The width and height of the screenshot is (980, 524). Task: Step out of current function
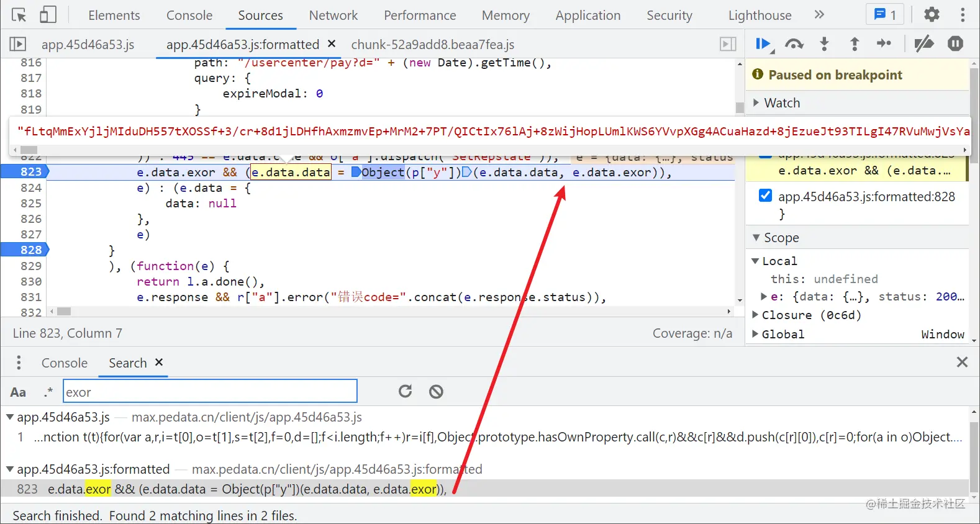(855, 44)
